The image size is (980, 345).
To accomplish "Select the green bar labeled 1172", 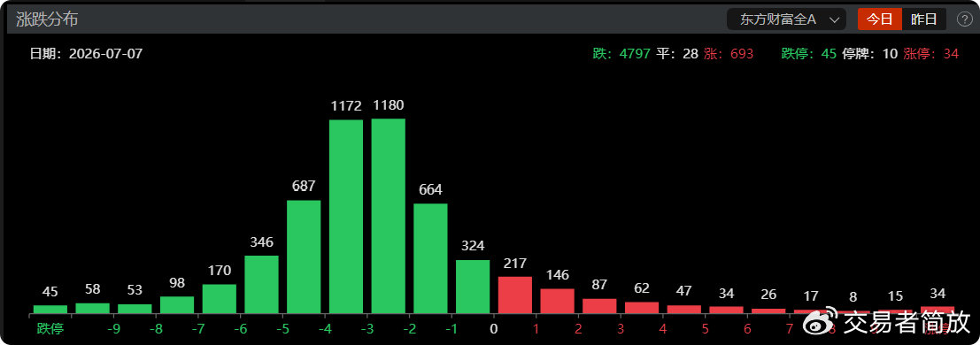I will [x=345, y=216].
